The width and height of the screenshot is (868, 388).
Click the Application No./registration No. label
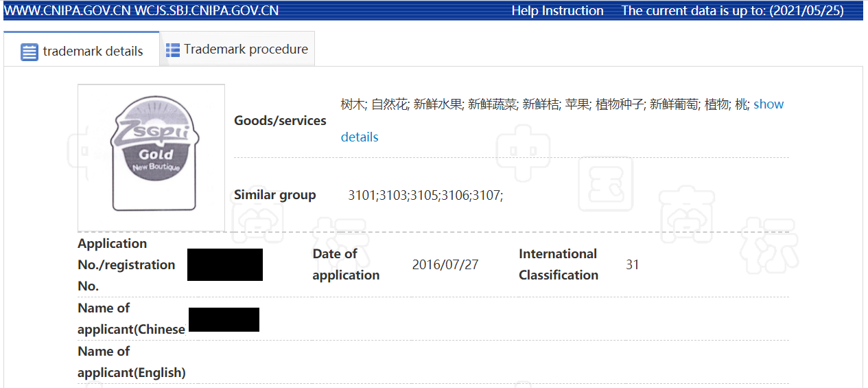tap(126, 264)
